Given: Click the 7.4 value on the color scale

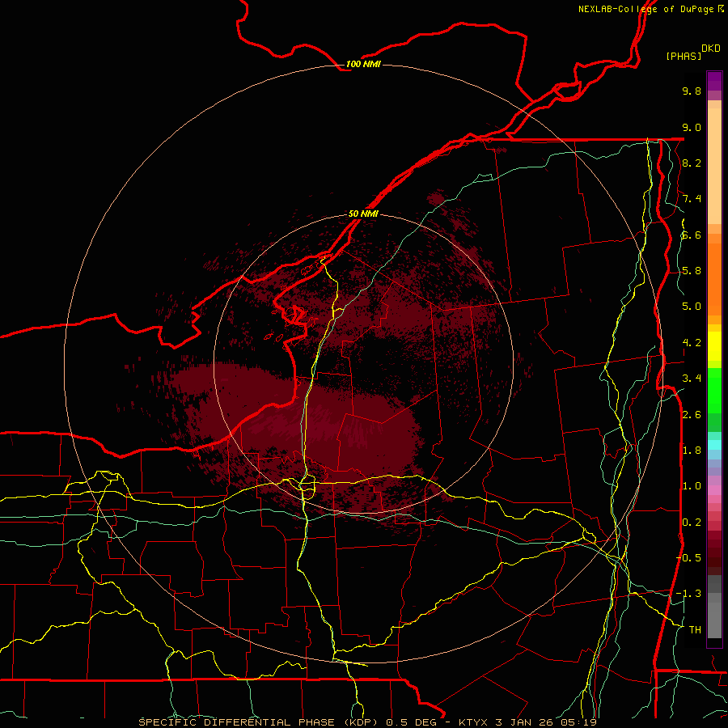Looking at the screenshot, I should click(x=692, y=199).
